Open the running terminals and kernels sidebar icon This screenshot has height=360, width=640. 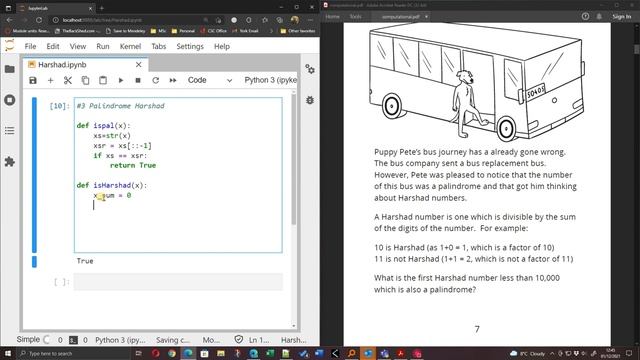tap(10, 100)
